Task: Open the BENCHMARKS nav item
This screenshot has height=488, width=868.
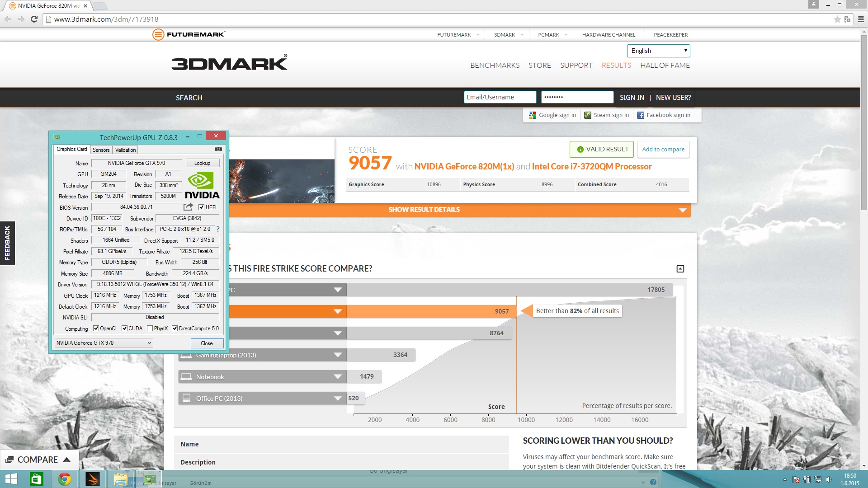Action: (495, 66)
